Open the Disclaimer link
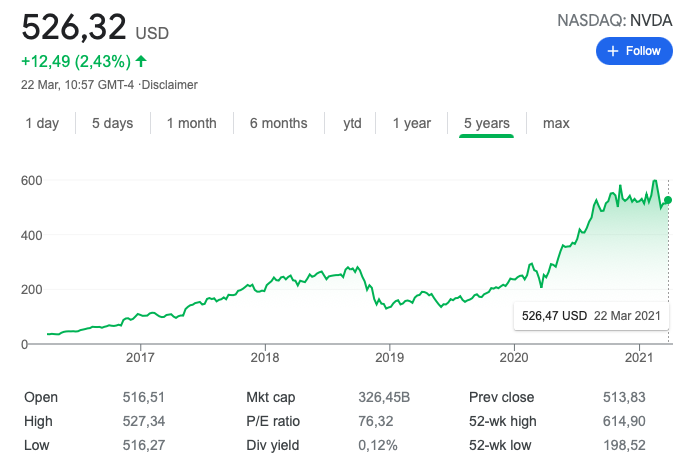The width and height of the screenshot is (685, 467). (169, 84)
